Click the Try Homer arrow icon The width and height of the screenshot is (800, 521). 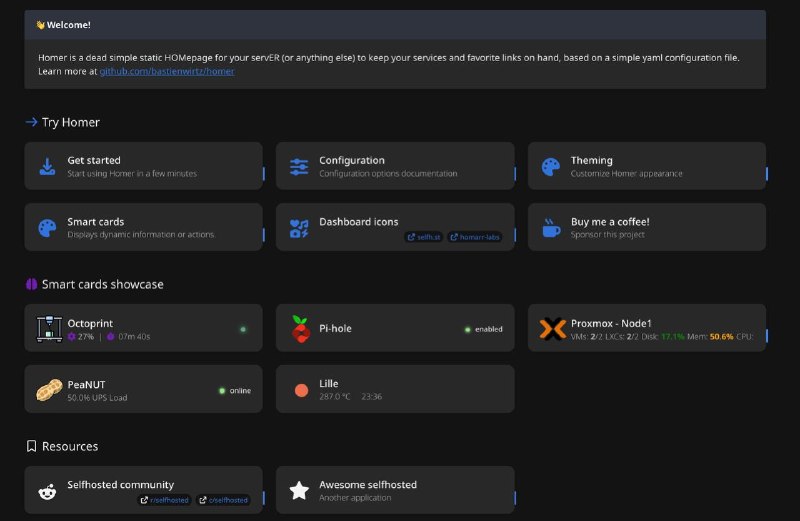[x=32, y=122]
